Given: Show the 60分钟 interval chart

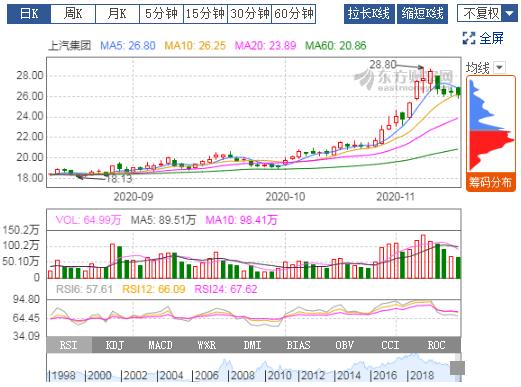Looking at the screenshot, I should [x=293, y=14].
